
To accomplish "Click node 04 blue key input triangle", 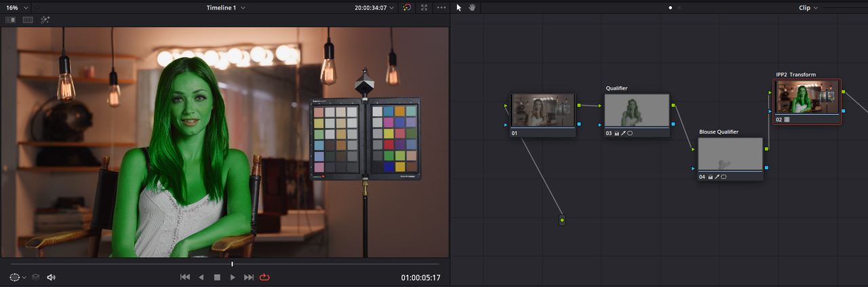I will point(694,168).
